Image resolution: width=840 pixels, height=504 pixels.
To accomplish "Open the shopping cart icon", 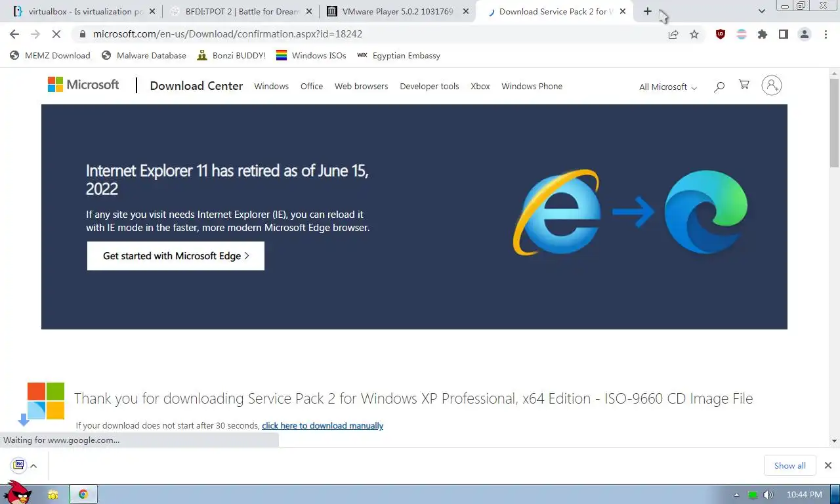I will [x=744, y=85].
